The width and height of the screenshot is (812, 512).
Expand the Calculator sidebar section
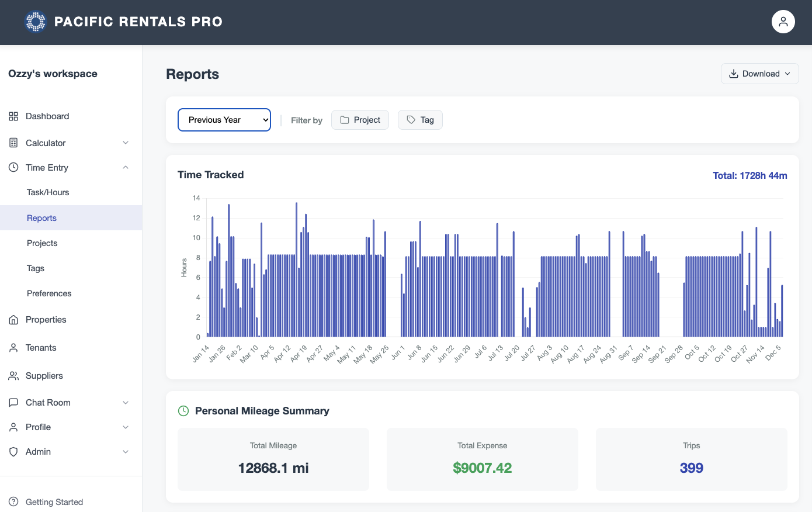[x=125, y=143]
